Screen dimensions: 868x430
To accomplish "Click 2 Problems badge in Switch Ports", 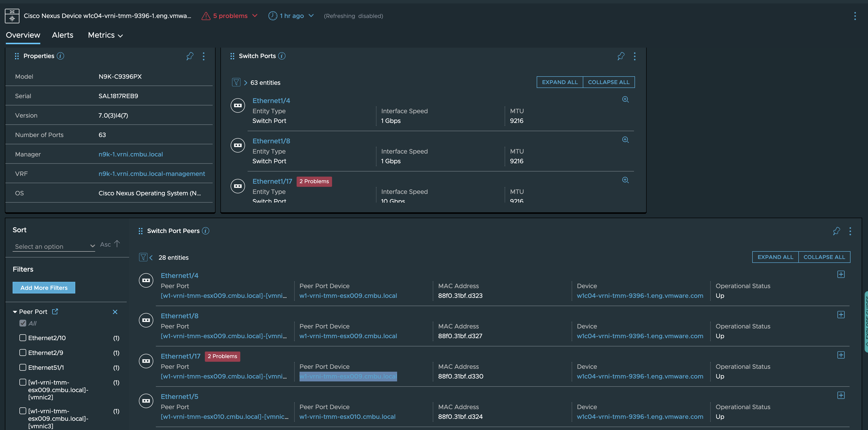I will (314, 181).
